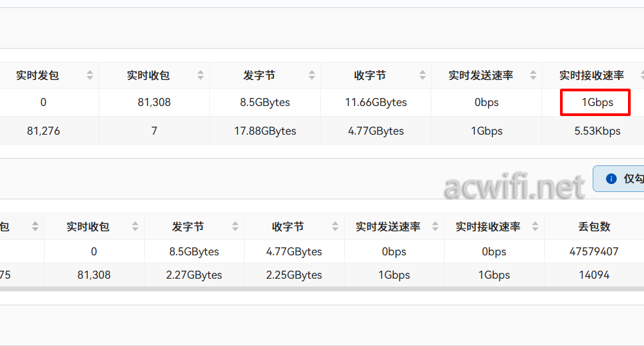
Task: Click the 47579407 packet loss value
Action: 594,251
